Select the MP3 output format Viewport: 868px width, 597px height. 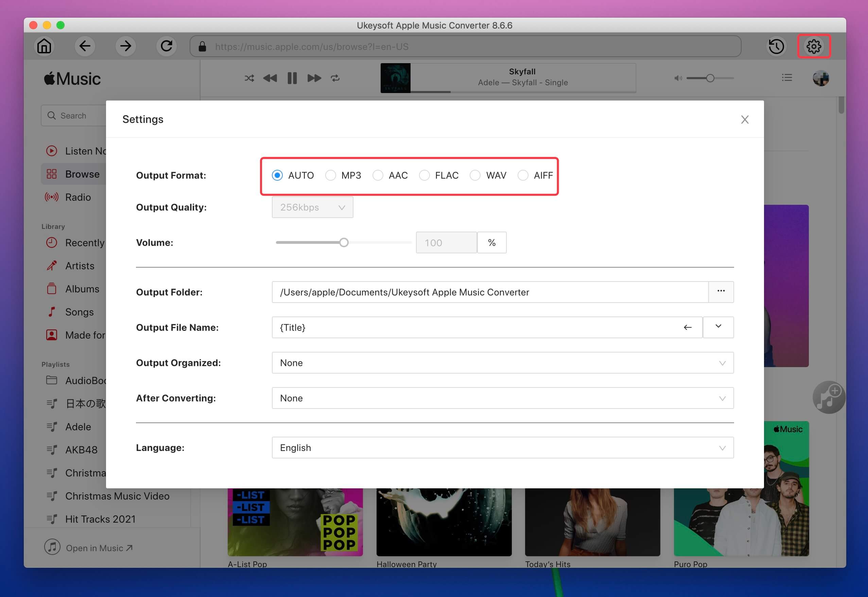[330, 175]
